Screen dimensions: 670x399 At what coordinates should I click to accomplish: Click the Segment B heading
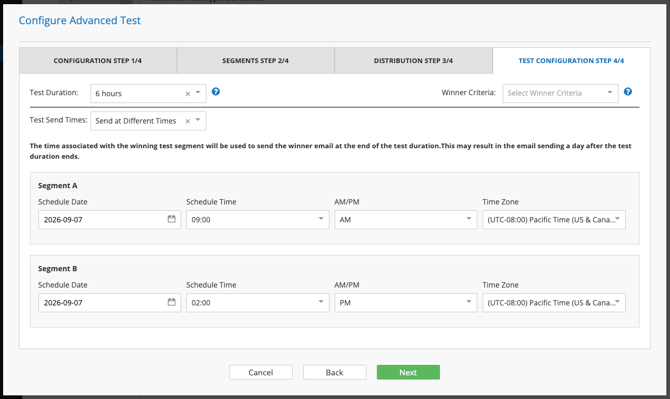[58, 268]
